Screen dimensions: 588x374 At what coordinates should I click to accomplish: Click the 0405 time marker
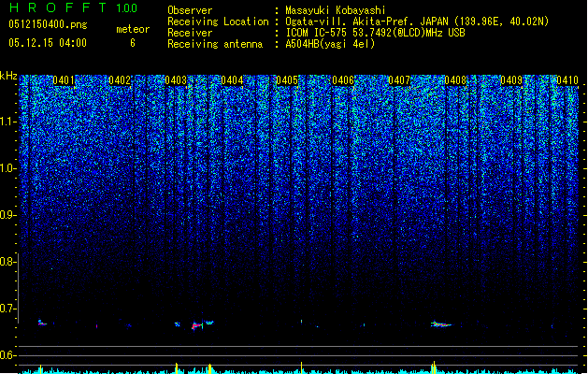(287, 80)
